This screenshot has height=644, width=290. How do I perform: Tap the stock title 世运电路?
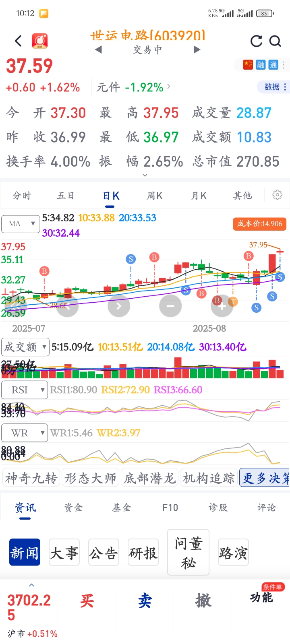pos(148,36)
